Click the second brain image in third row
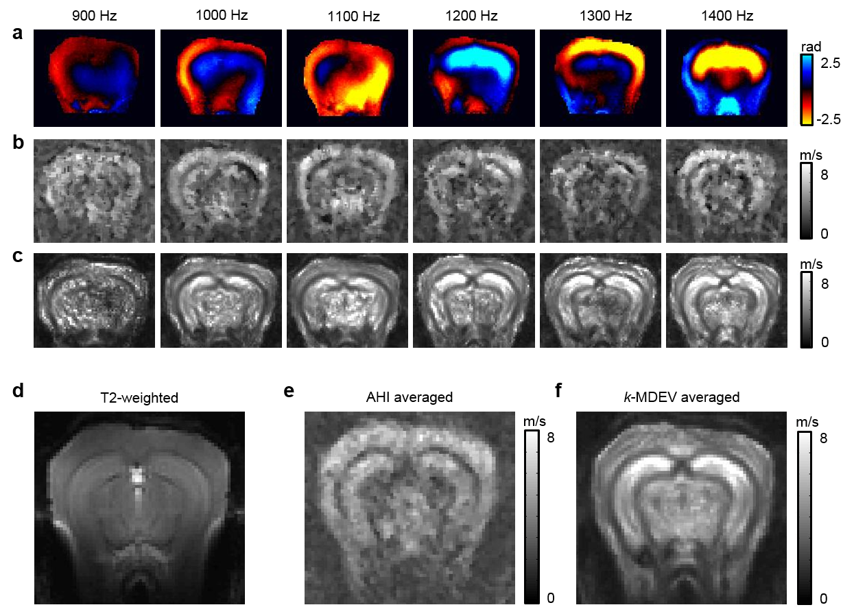This screenshot has width=854, height=616. (x=221, y=300)
